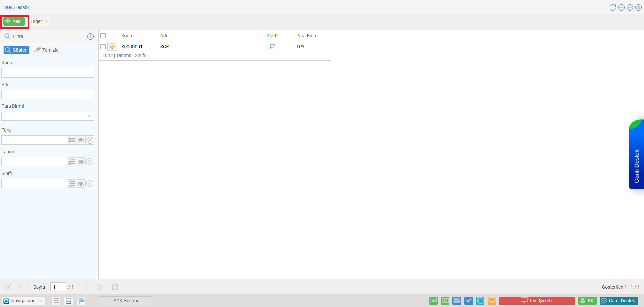The image size is (644, 307).
Task: Open the Navigasyon menu in the bottom bar
Action: (23, 301)
